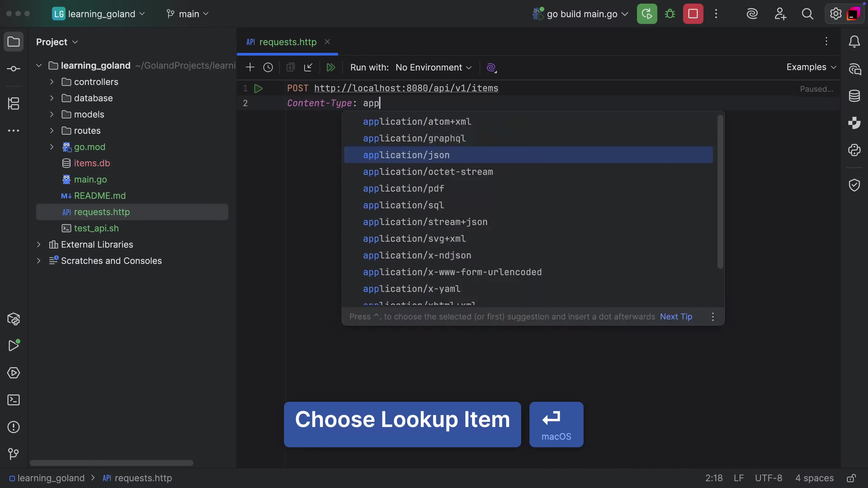This screenshot has width=868, height=488.
Task: Add a new HTTP request with the plus icon
Action: [x=250, y=67]
